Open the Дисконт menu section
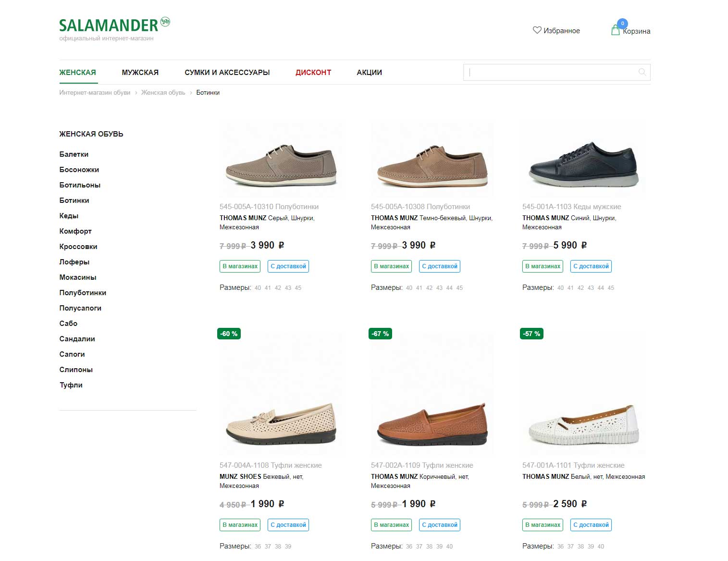Image resolution: width=728 pixels, height=561 pixels. point(313,73)
